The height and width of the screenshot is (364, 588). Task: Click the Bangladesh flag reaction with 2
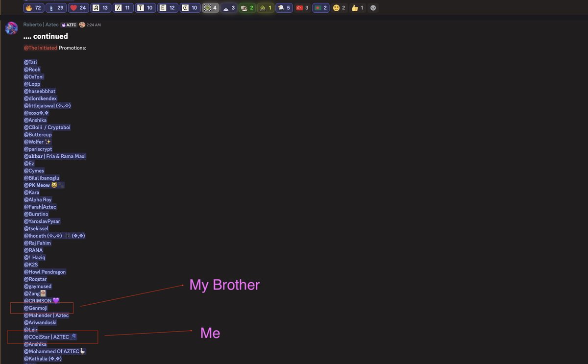(321, 8)
